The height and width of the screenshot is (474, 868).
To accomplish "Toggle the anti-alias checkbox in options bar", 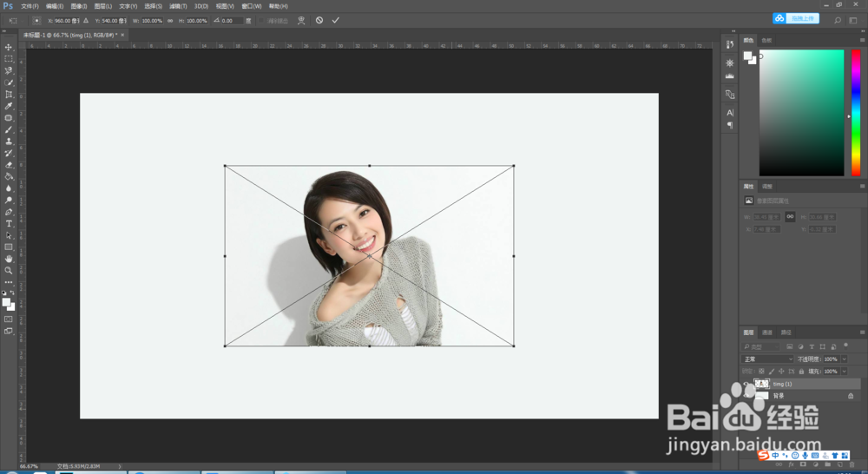I will pyautogui.click(x=261, y=21).
